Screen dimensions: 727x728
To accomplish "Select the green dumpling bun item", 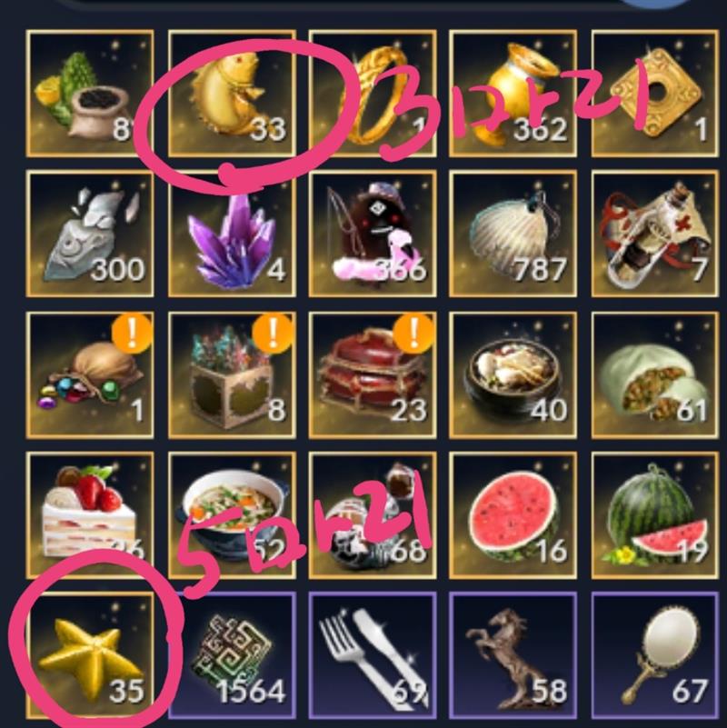I will pyautogui.click(x=655, y=374).
